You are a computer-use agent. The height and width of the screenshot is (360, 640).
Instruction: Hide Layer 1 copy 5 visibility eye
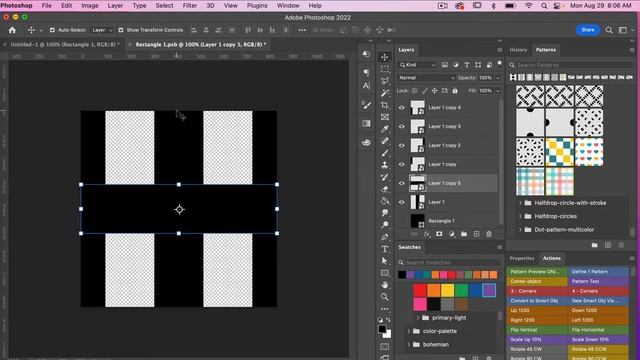coord(402,183)
